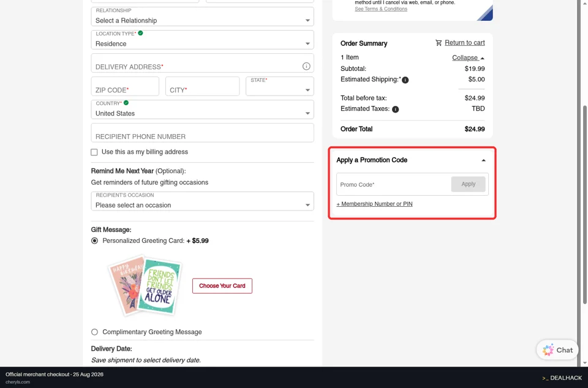The width and height of the screenshot is (588, 388).
Task: Open the Recipient's Occasion dropdown
Action: [203, 201]
